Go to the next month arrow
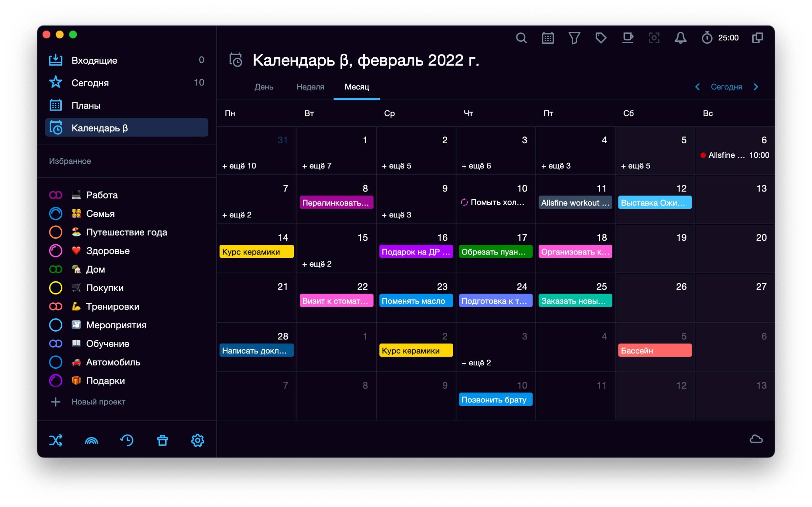This screenshot has height=507, width=812. (756, 87)
